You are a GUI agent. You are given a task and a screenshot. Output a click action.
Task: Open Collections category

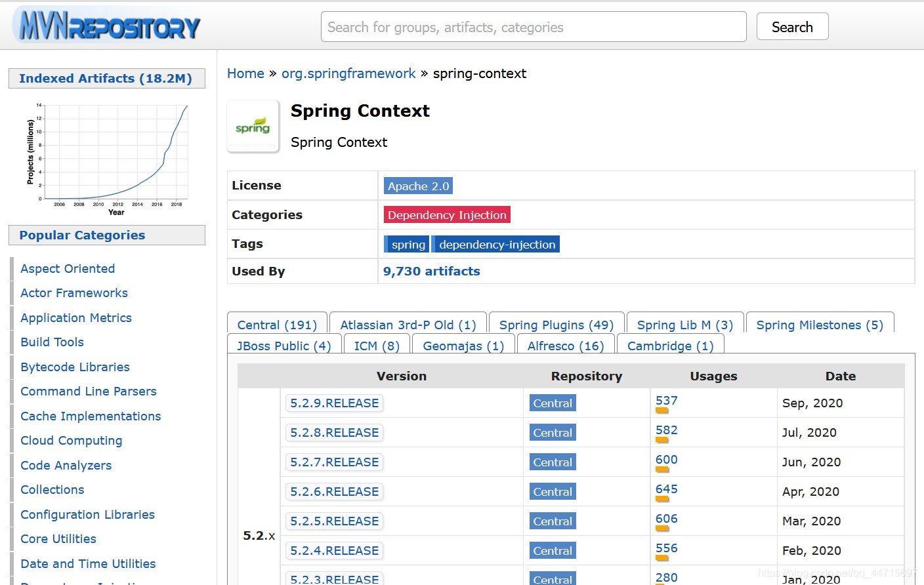tap(52, 490)
